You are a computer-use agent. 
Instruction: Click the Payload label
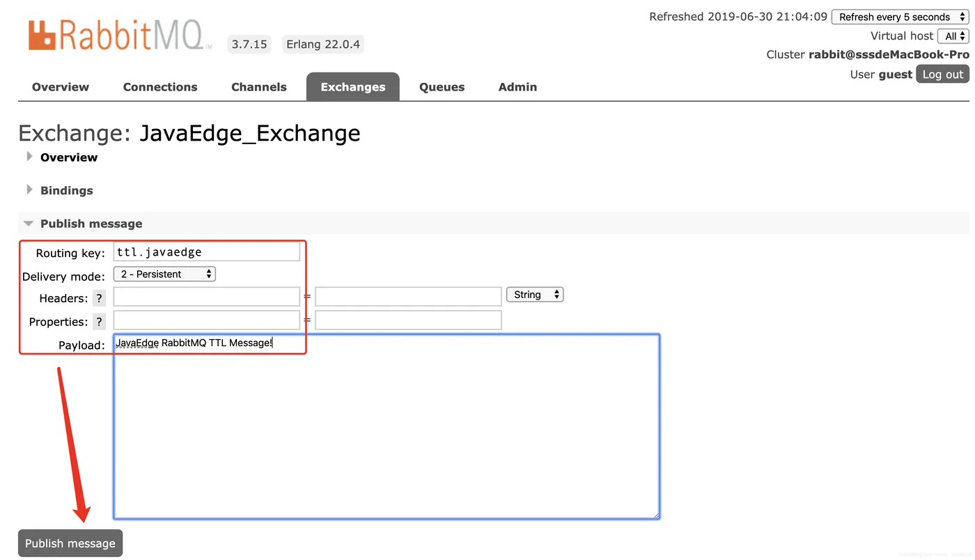click(81, 345)
